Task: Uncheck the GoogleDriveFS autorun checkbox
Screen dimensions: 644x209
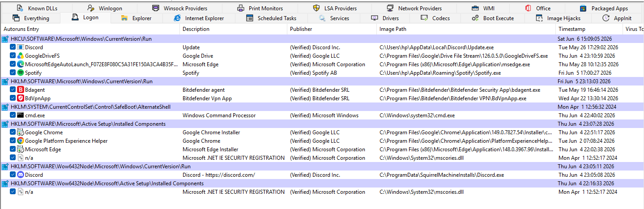Action: pyautogui.click(x=13, y=56)
